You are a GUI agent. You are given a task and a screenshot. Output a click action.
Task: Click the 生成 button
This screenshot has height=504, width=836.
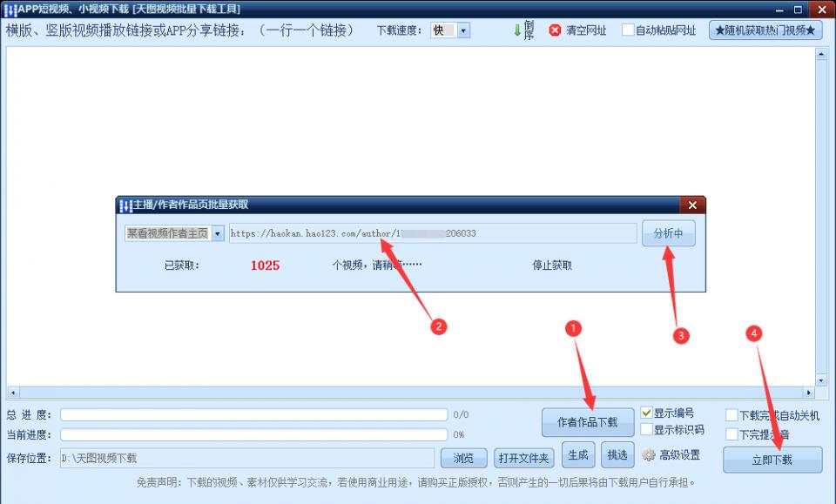[x=578, y=455]
